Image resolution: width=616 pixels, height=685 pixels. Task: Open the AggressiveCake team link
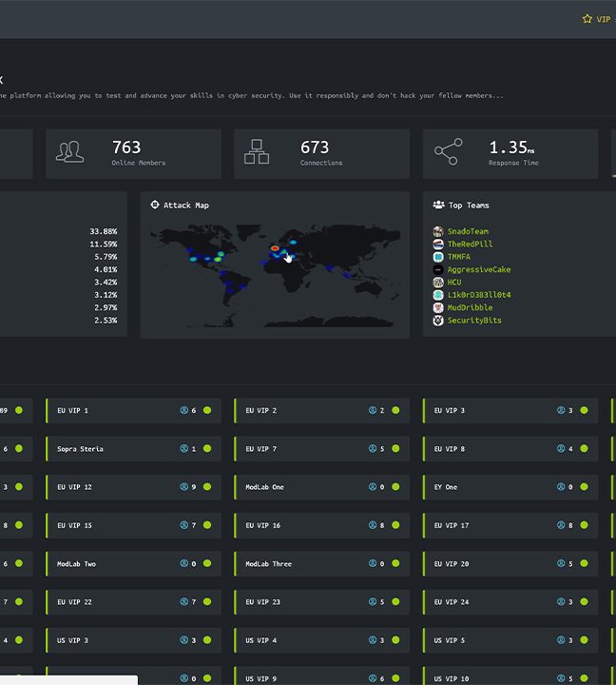tap(479, 269)
